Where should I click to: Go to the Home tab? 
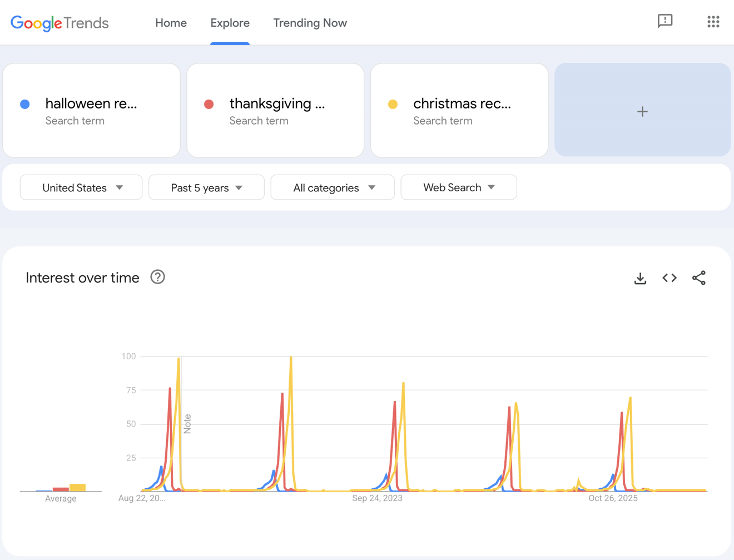pyautogui.click(x=171, y=23)
